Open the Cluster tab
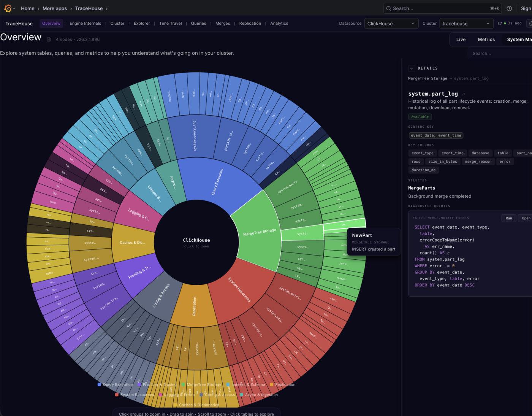 tap(117, 24)
